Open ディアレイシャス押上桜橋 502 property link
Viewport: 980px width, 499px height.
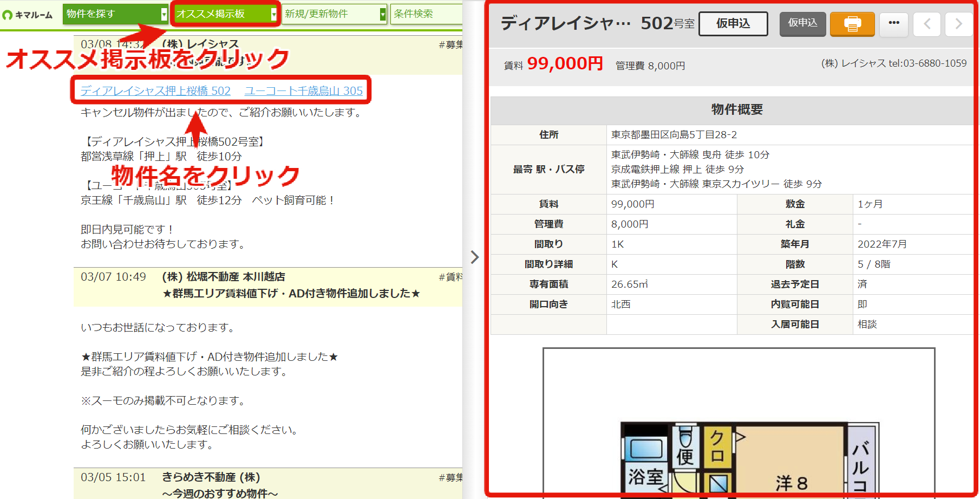(156, 91)
